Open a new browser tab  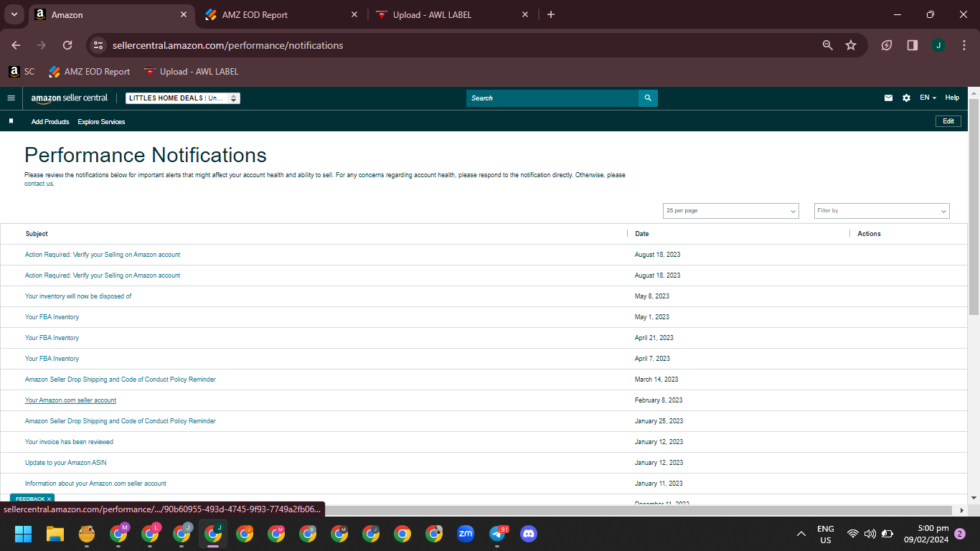point(551,14)
